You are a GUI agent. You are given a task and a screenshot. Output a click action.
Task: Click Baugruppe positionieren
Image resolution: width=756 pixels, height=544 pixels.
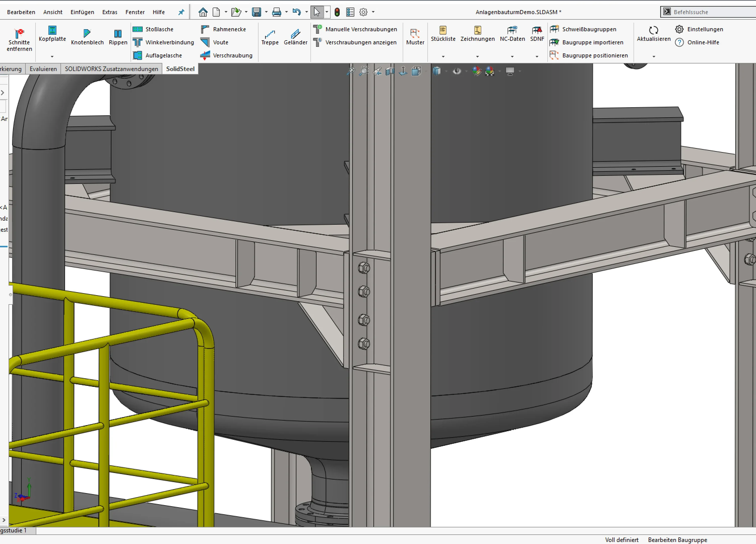[x=589, y=55]
